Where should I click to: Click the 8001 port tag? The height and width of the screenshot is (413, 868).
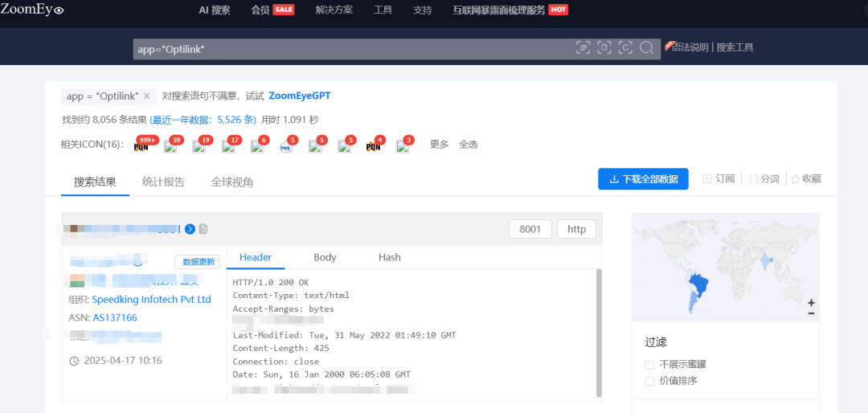point(530,229)
